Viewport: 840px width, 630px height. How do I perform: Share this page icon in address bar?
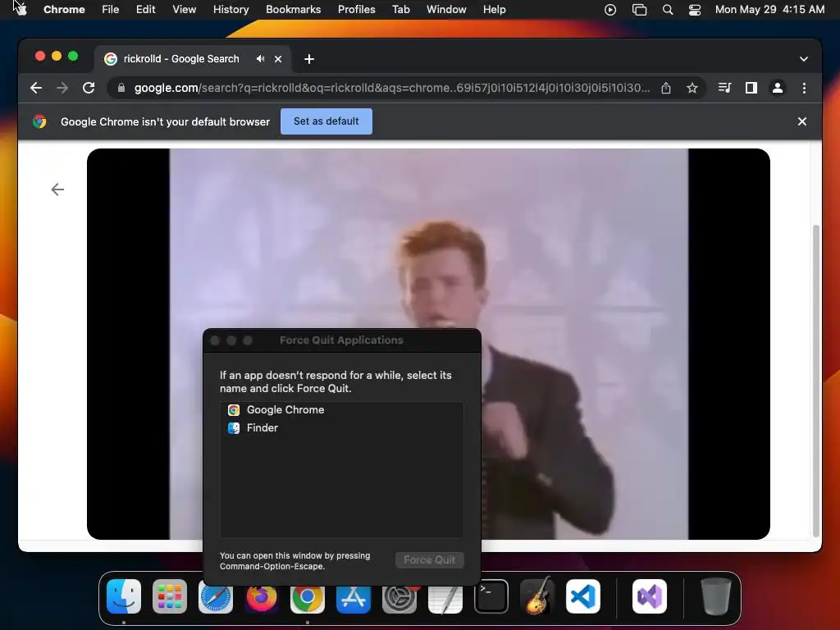pyautogui.click(x=666, y=88)
